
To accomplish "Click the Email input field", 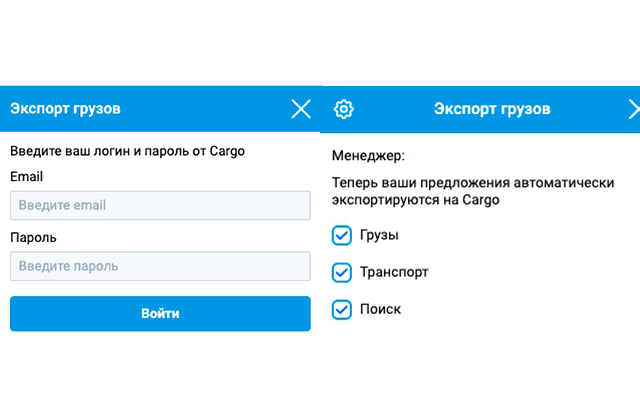I will pos(160,205).
